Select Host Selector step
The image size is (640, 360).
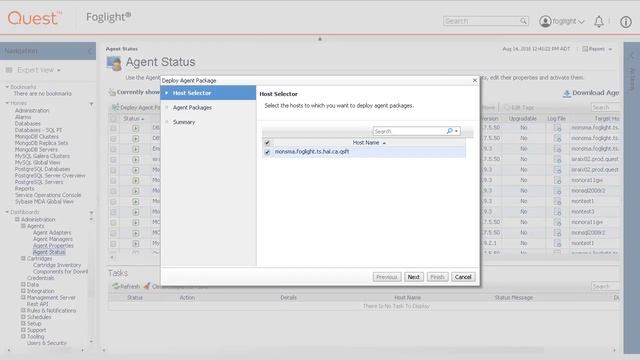[208, 93]
